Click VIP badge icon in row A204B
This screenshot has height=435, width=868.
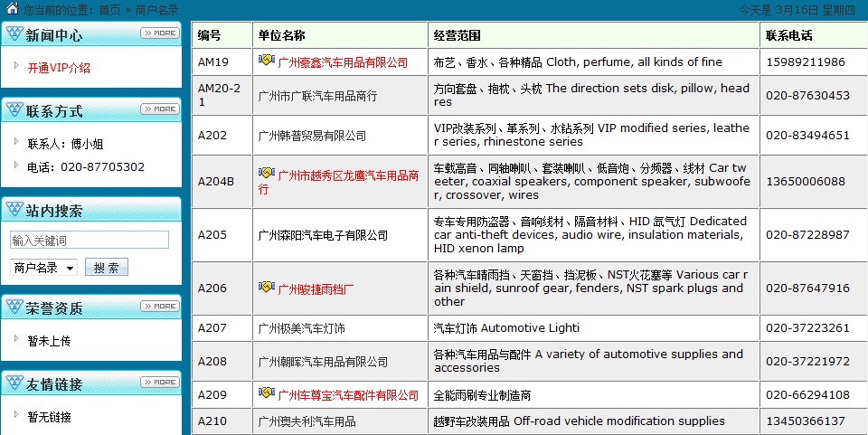click(x=267, y=174)
